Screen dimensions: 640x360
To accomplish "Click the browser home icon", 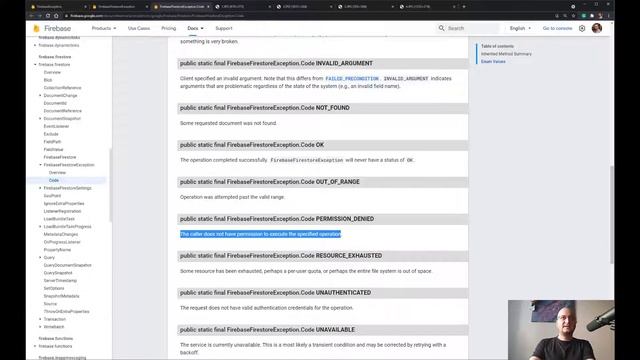I will click(56, 16).
